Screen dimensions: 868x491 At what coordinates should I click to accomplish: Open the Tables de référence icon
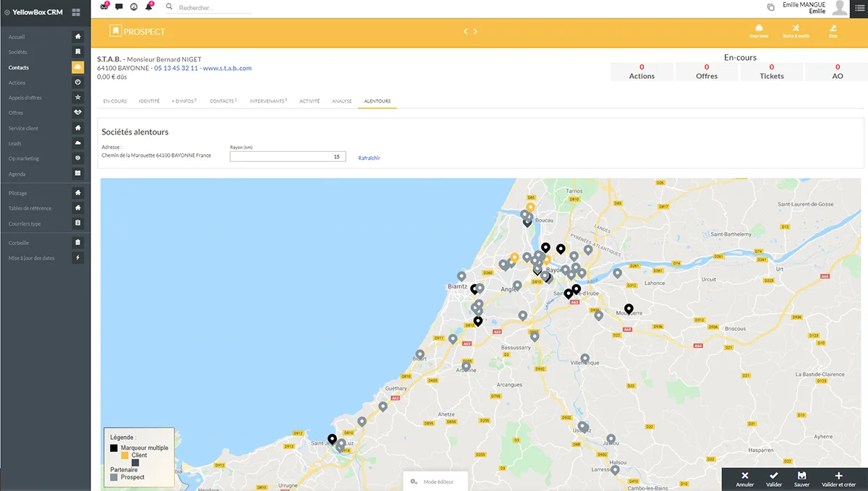coord(78,208)
